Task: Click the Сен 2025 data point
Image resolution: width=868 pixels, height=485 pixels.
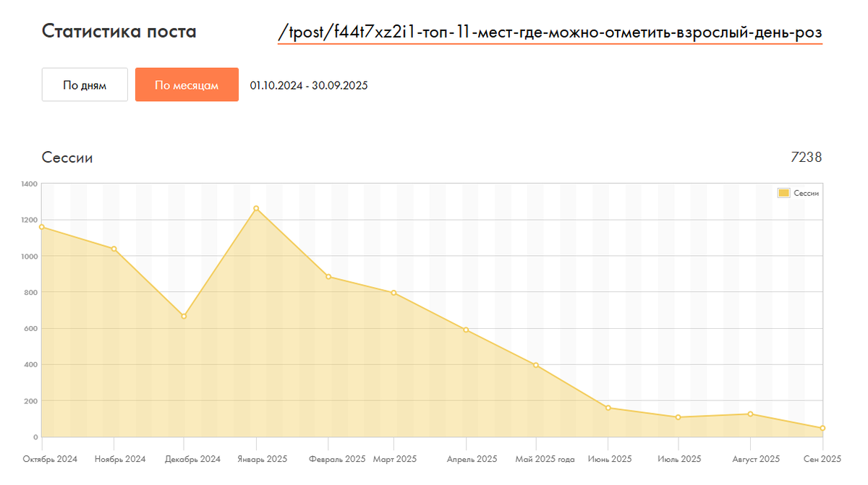Action: pyautogui.click(x=822, y=428)
